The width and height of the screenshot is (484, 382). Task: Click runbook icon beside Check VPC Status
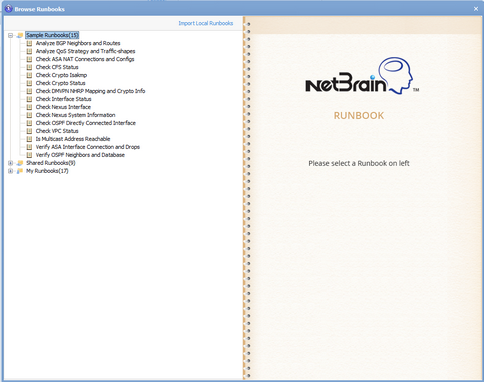[x=29, y=131]
